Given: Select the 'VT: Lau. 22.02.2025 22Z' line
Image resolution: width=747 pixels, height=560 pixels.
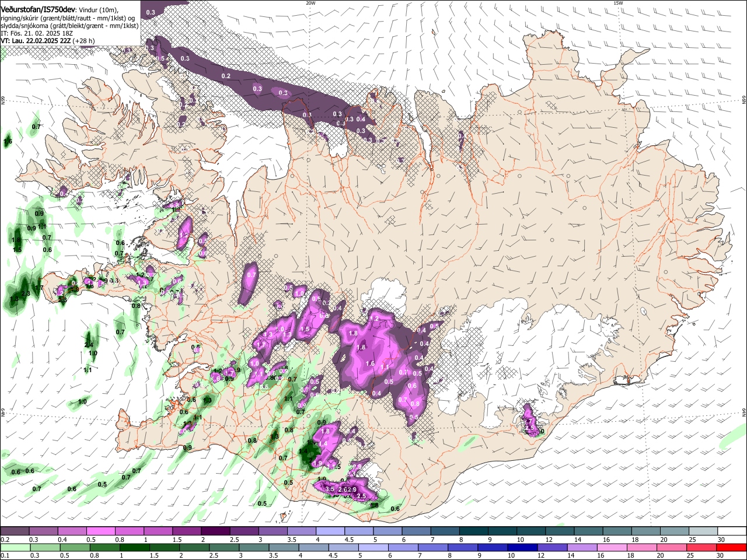Looking at the screenshot, I should pos(36,41).
